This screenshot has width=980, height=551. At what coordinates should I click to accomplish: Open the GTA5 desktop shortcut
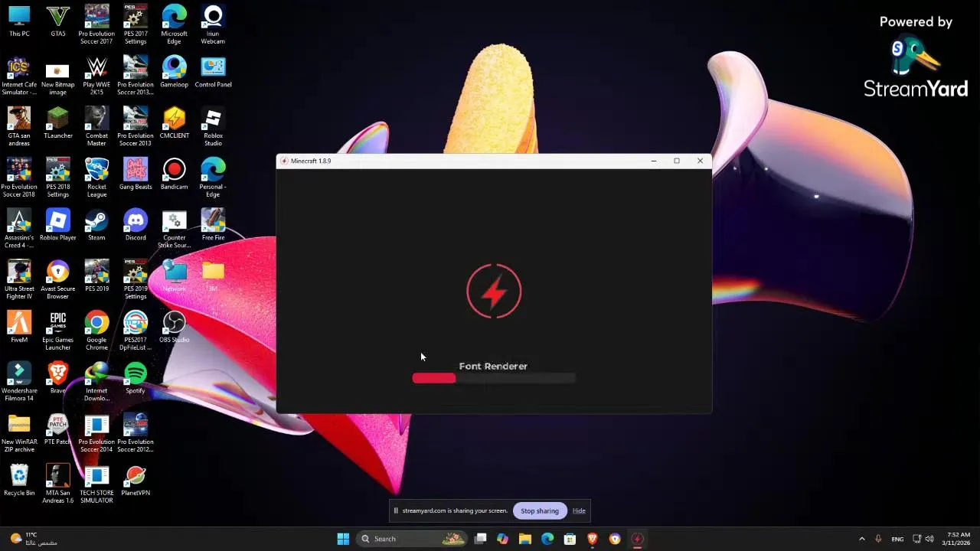57,21
